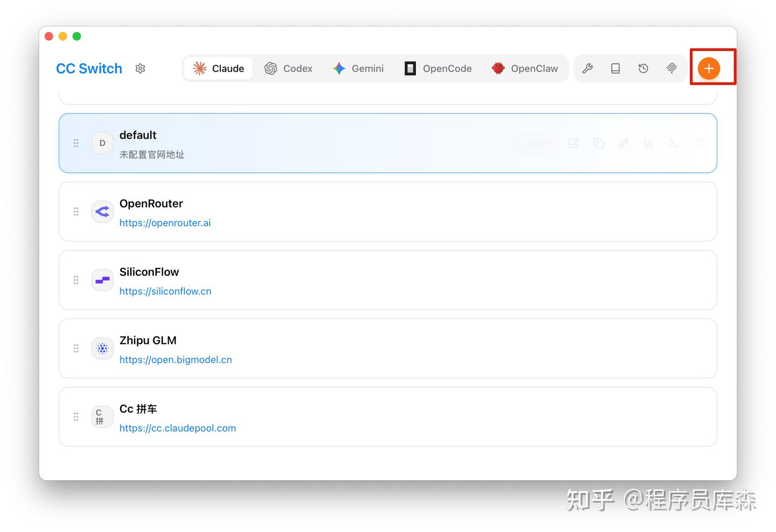Click the drag handle of the OpenRouter provider

click(76, 212)
